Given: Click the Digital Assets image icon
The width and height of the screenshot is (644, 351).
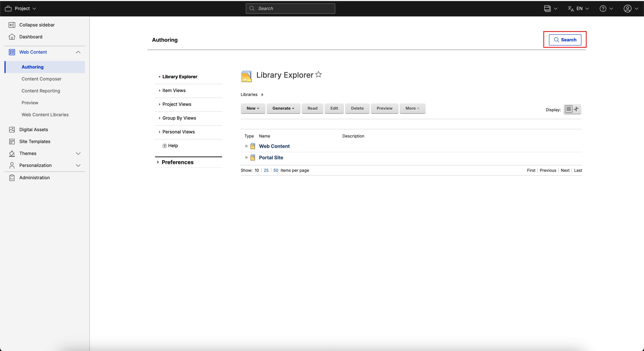Looking at the screenshot, I should [x=12, y=129].
